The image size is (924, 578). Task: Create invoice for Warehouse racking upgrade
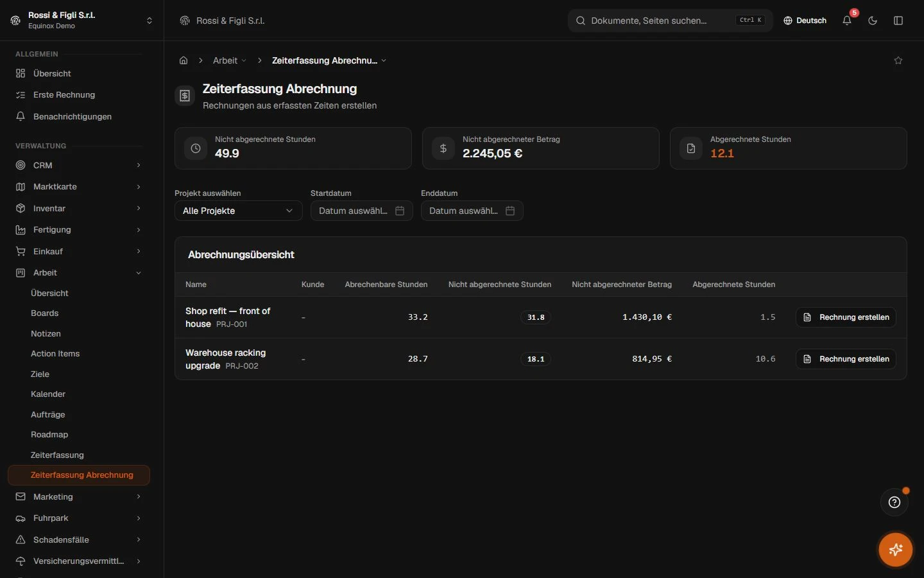(846, 359)
